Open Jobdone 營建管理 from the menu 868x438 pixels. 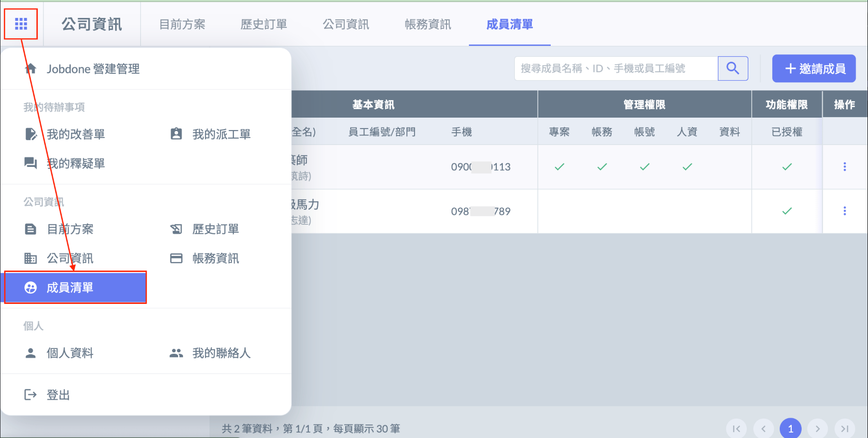point(93,69)
